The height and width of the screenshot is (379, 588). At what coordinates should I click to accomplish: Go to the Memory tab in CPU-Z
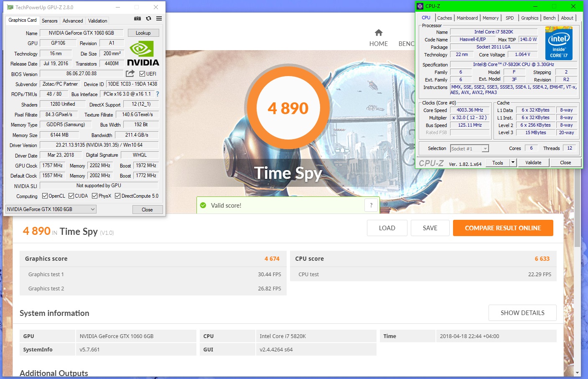tap(491, 18)
